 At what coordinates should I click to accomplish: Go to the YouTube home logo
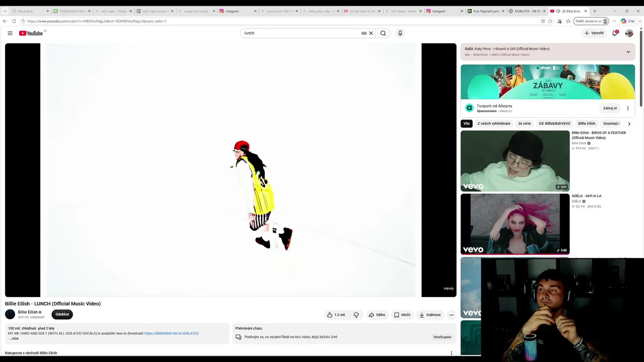[31, 33]
